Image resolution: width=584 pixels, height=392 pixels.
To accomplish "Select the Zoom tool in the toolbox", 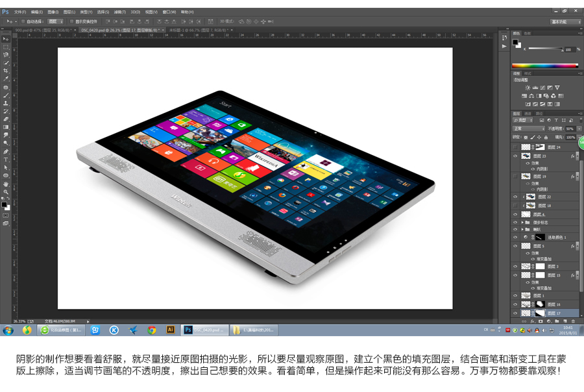I will [6, 192].
